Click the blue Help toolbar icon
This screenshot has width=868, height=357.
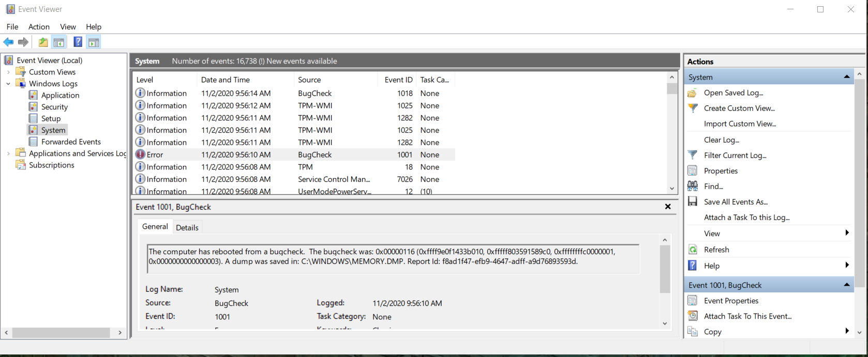coord(78,42)
